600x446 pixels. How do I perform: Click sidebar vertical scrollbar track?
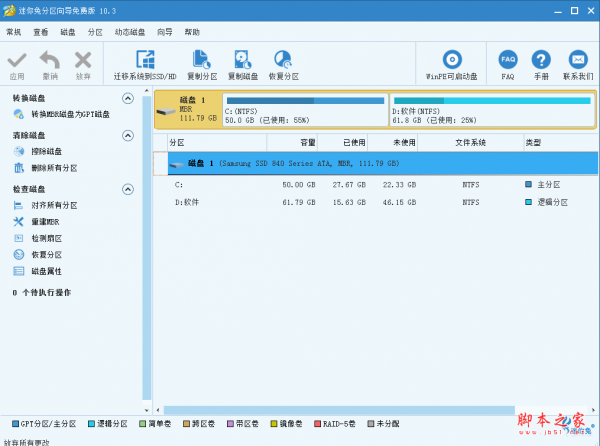pos(147,249)
